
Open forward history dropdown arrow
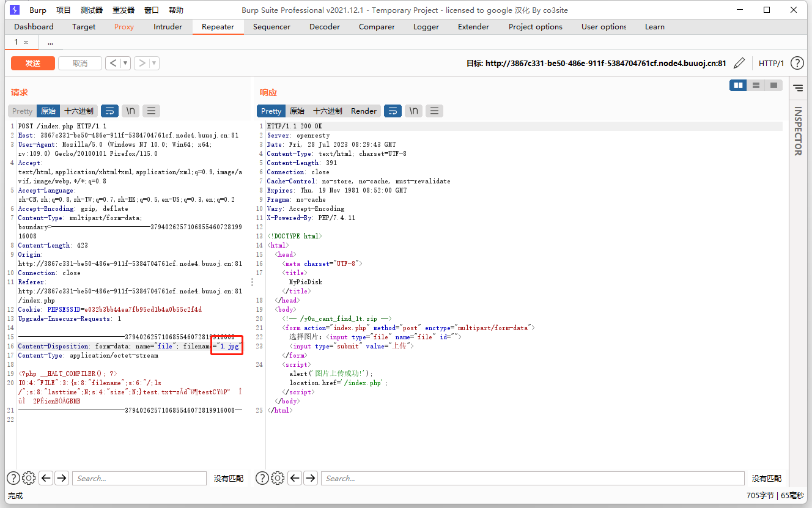[154, 63]
